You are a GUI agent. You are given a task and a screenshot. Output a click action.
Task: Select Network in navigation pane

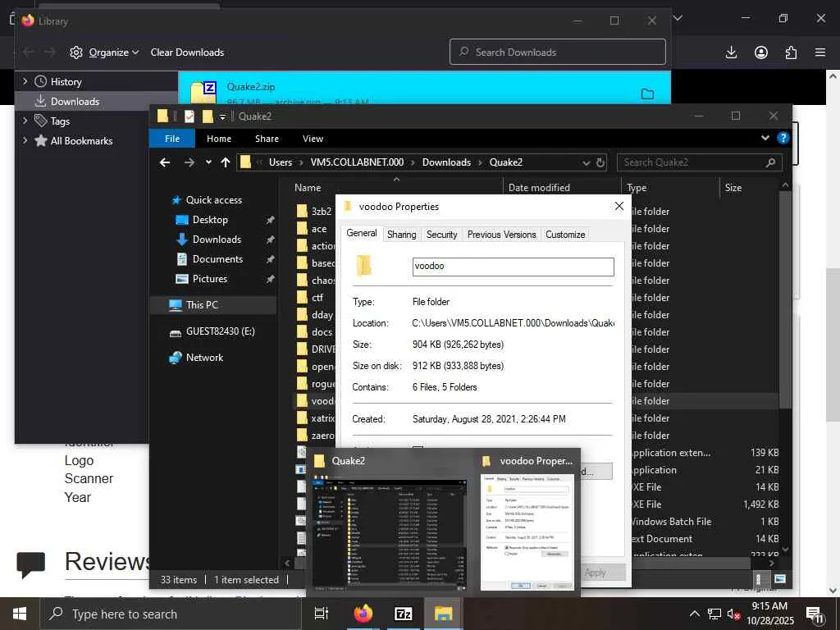pyautogui.click(x=204, y=358)
